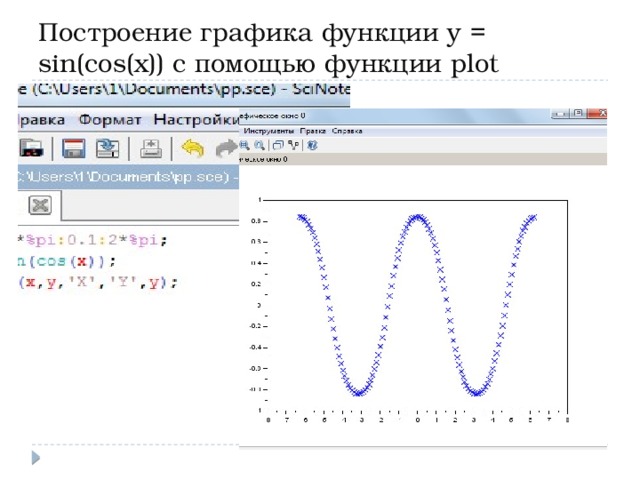Close the pp.sce tab with the X button
The height and width of the screenshot is (480, 640).
coord(40,205)
